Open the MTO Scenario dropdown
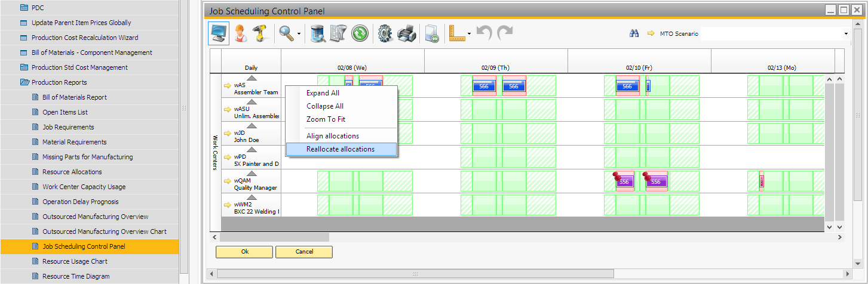The image size is (868, 284). click(x=846, y=34)
